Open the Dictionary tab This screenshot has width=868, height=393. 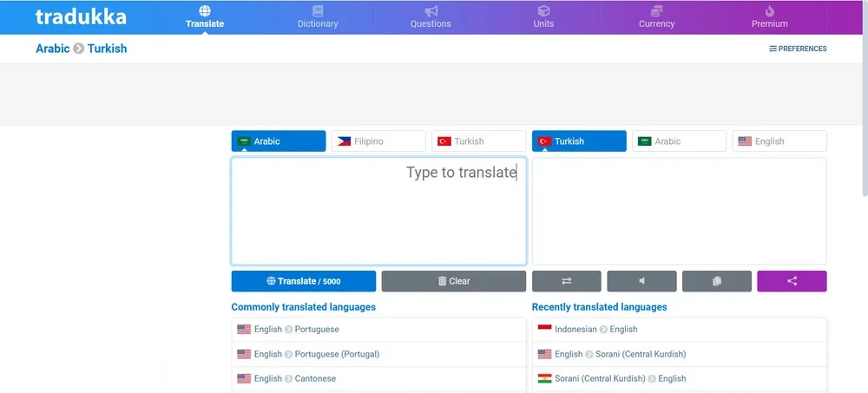click(x=318, y=17)
